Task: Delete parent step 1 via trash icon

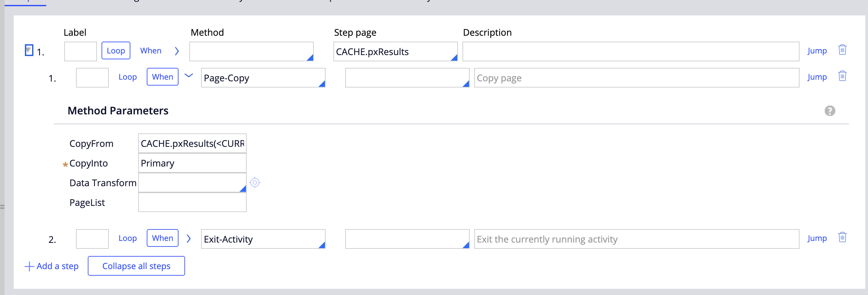Action: click(842, 50)
